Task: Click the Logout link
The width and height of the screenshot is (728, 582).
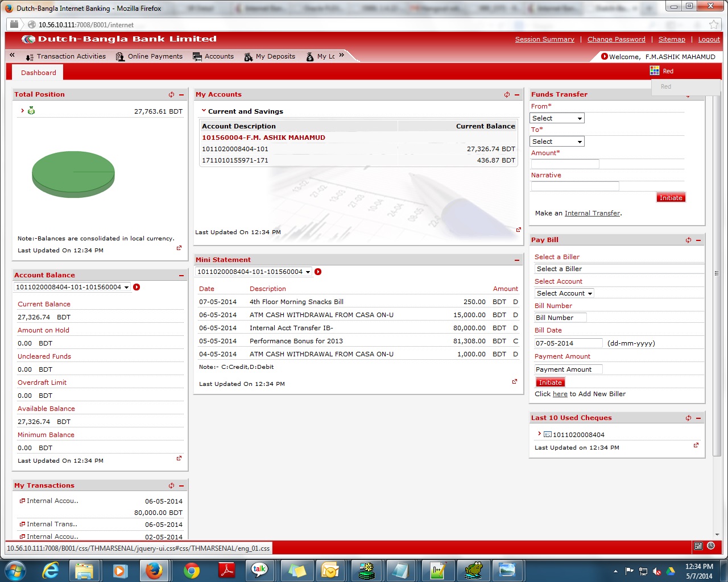Action: click(x=709, y=39)
